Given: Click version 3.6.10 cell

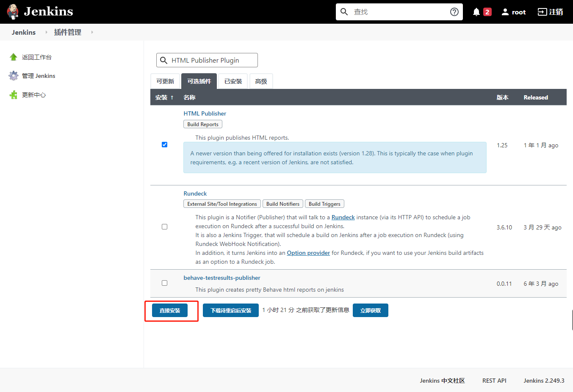Looking at the screenshot, I should (x=504, y=227).
